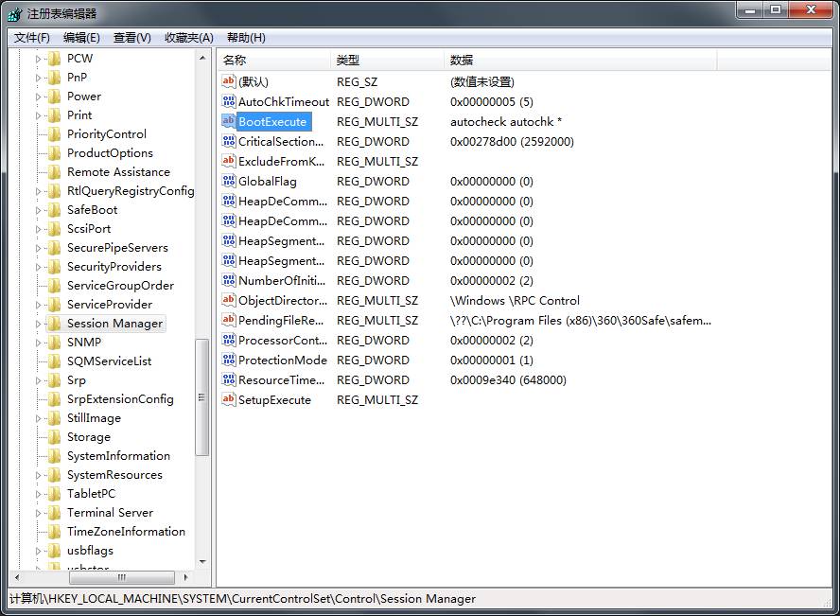Expand the Terminal Server key
The height and width of the screenshot is (616, 840).
39,513
